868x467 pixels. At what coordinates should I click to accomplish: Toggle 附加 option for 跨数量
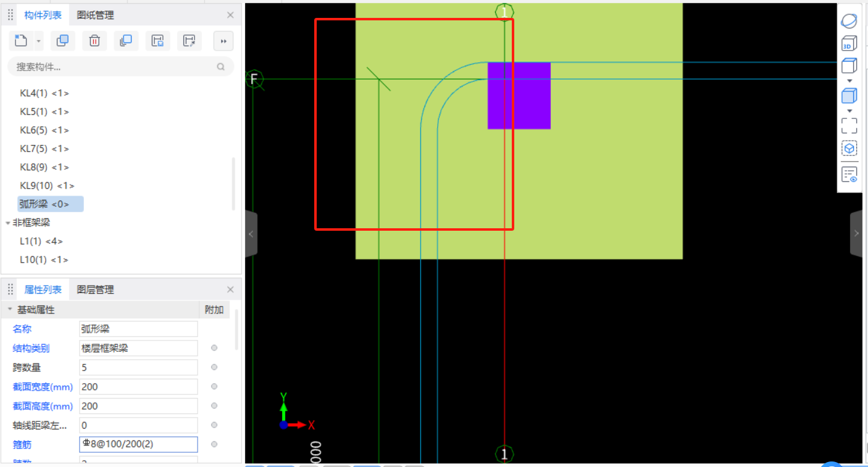(x=214, y=368)
